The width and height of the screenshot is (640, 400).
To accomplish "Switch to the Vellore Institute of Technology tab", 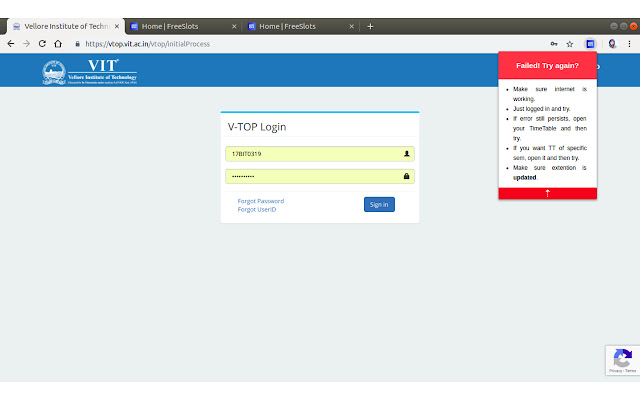I will pyautogui.click(x=65, y=26).
